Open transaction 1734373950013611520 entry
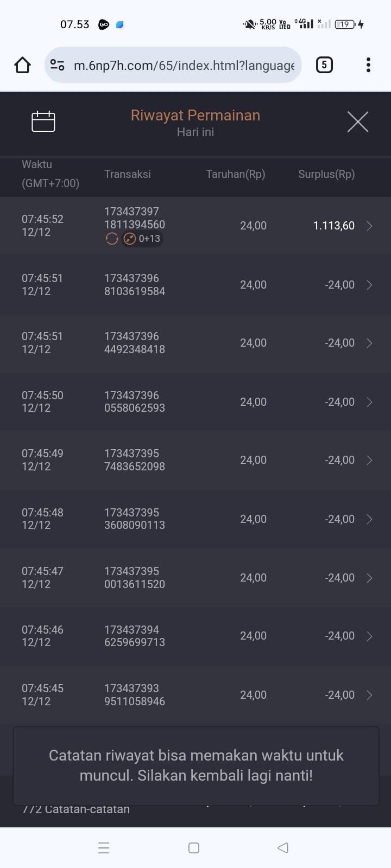 (135, 578)
